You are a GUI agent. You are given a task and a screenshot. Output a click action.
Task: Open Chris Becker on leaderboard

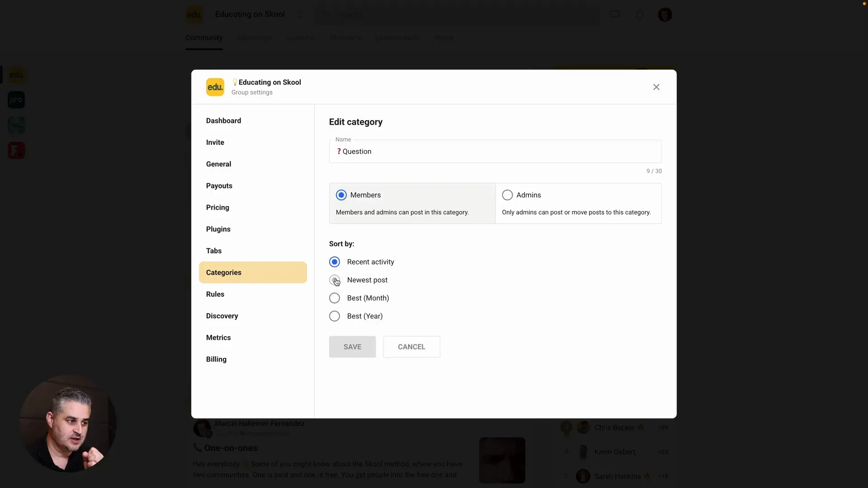tap(614, 427)
